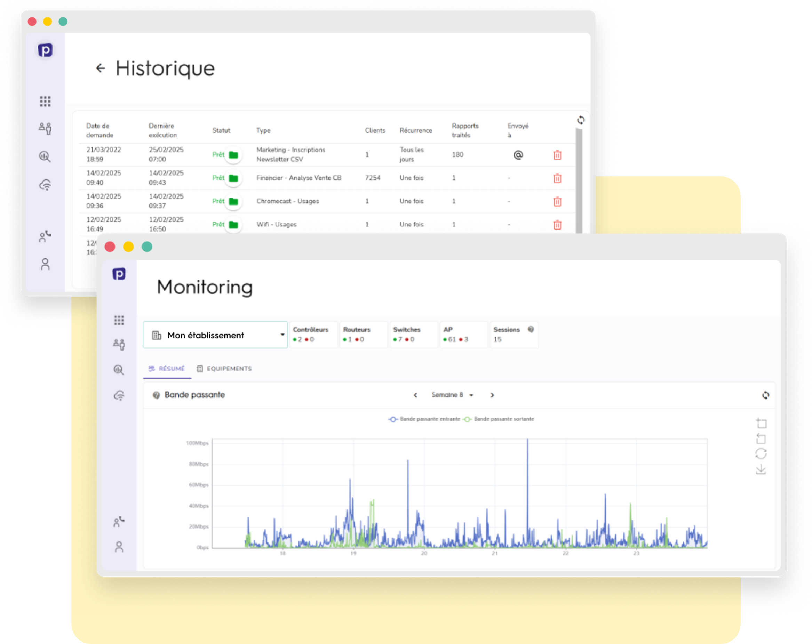Open the Financier Analyse Vente CB folder
Screen dimensions: 812x644
click(x=233, y=178)
